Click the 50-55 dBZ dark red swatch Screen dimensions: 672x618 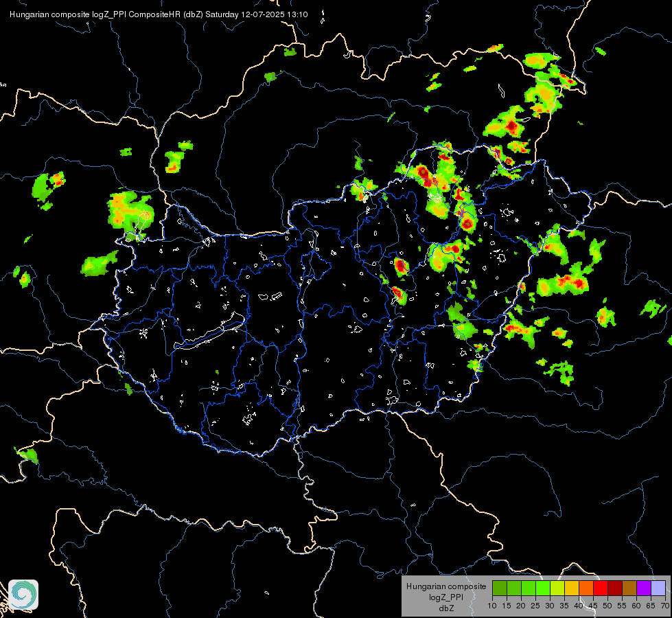click(615, 588)
